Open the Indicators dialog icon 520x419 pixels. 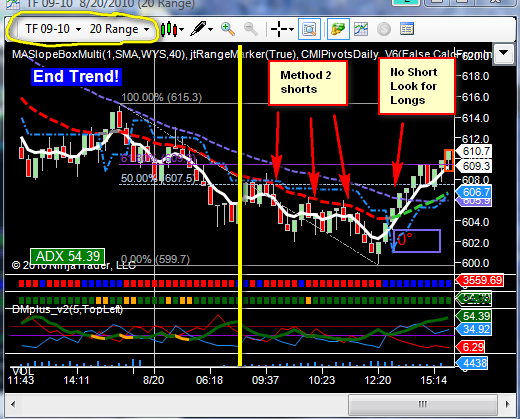tap(361, 29)
